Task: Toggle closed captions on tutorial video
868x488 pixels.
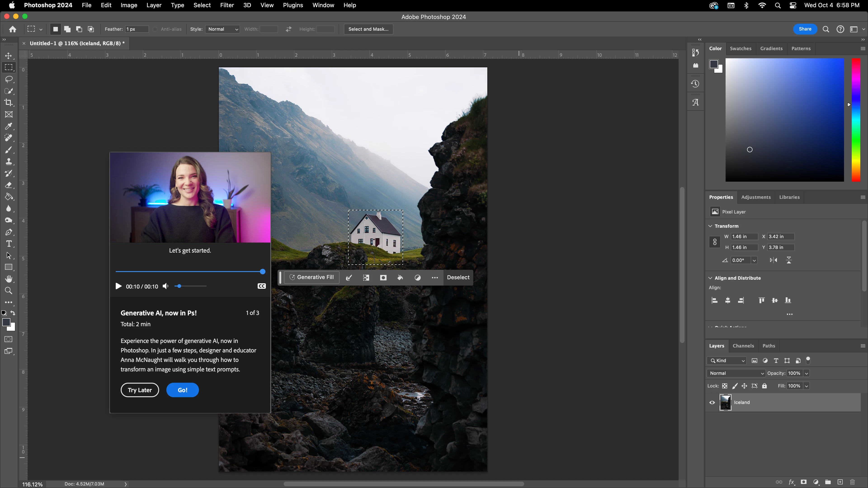Action: [262, 286]
